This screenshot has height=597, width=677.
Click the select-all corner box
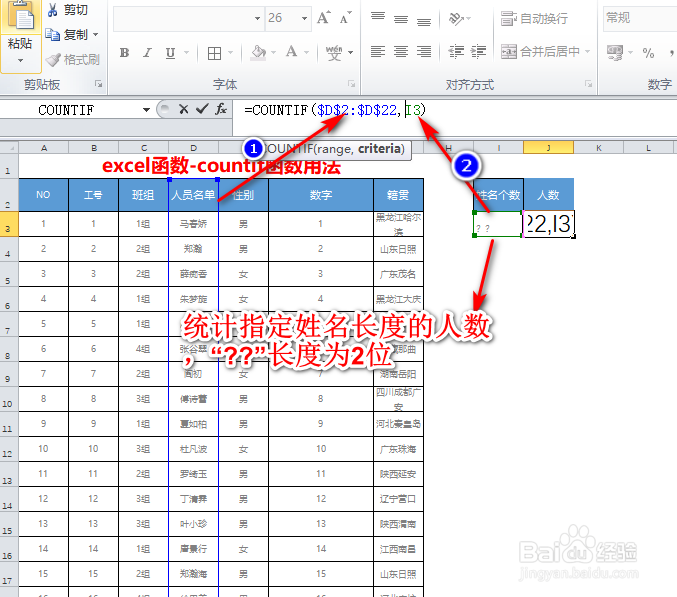pyautogui.click(x=9, y=148)
